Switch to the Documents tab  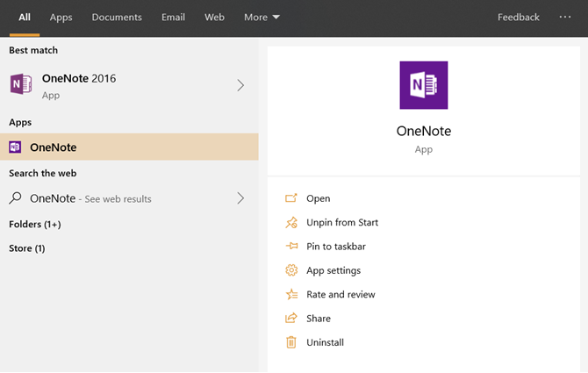(117, 18)
